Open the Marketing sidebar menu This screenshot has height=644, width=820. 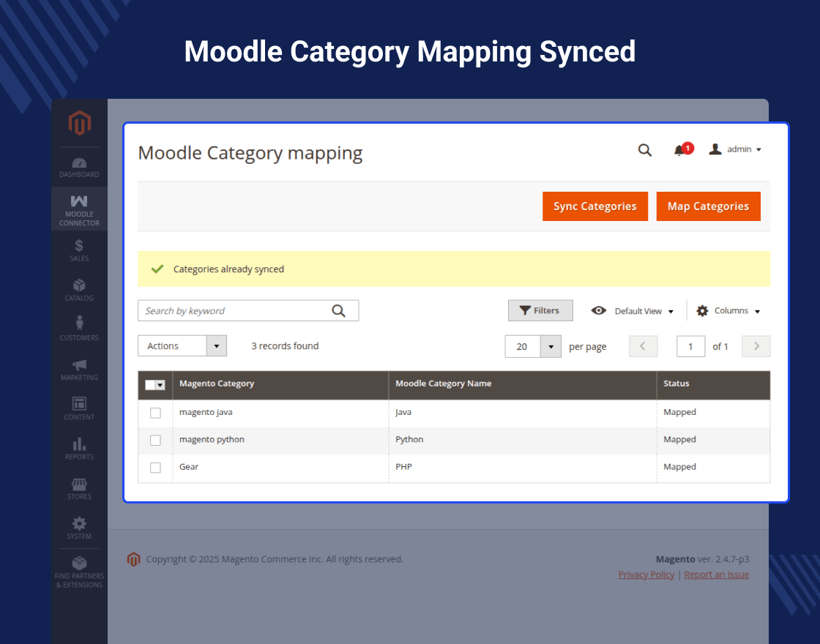pyautogui.click(x=79, y=369)
